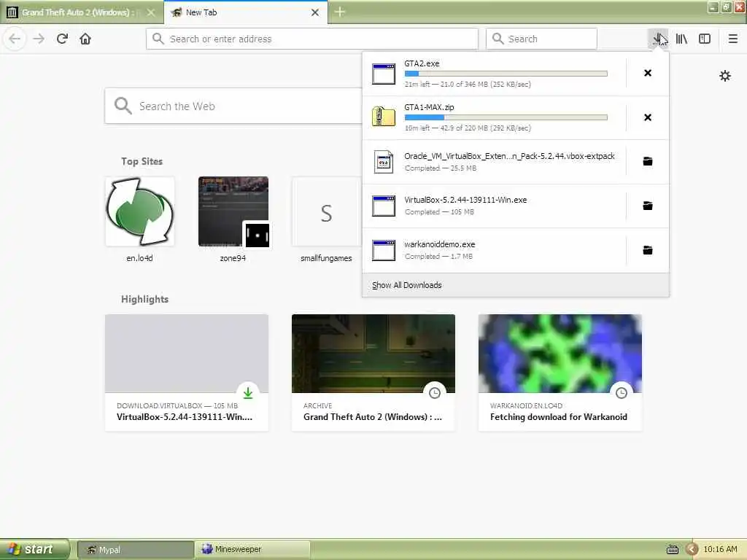Select the GTA2.exe file name
Image resolution: width=747 pixels, height=560 pixels.
point(422,63)
